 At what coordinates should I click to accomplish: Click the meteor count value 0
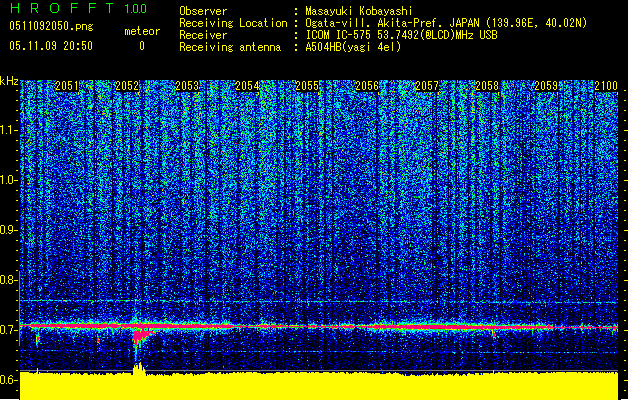pyautogui.click(x=142, y=46)
